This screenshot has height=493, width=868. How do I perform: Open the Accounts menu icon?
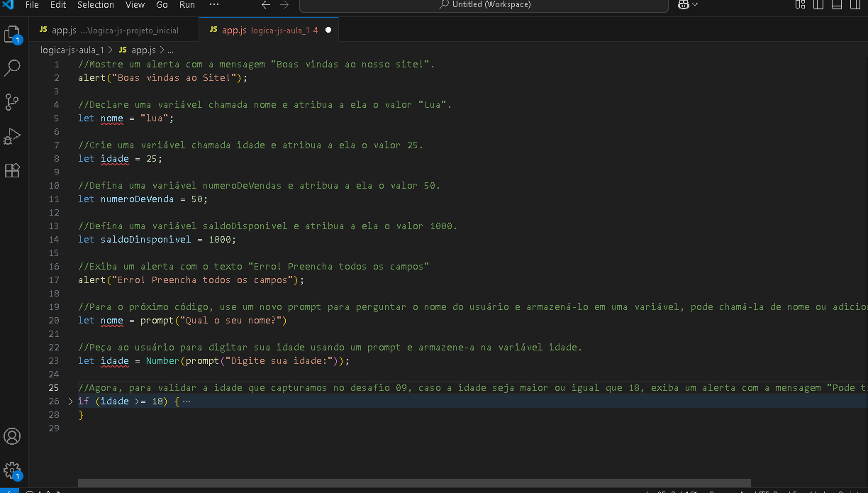tap(13, 436)
